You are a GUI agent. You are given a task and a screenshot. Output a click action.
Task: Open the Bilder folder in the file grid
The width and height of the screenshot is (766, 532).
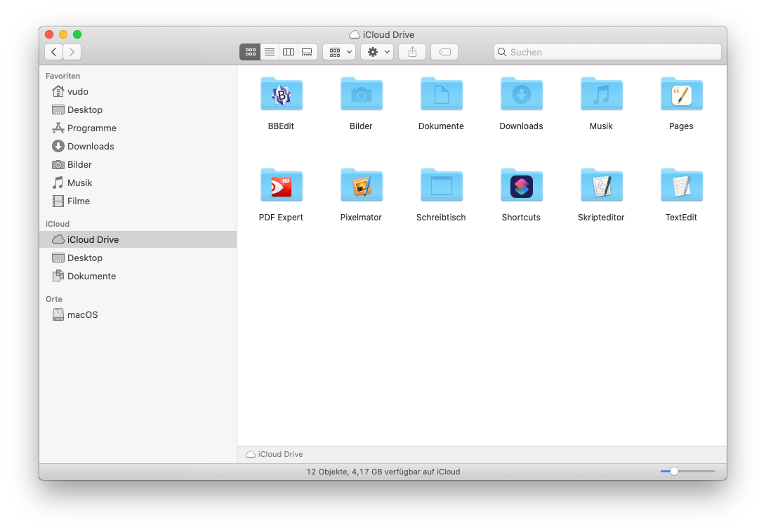pos(361,94)
